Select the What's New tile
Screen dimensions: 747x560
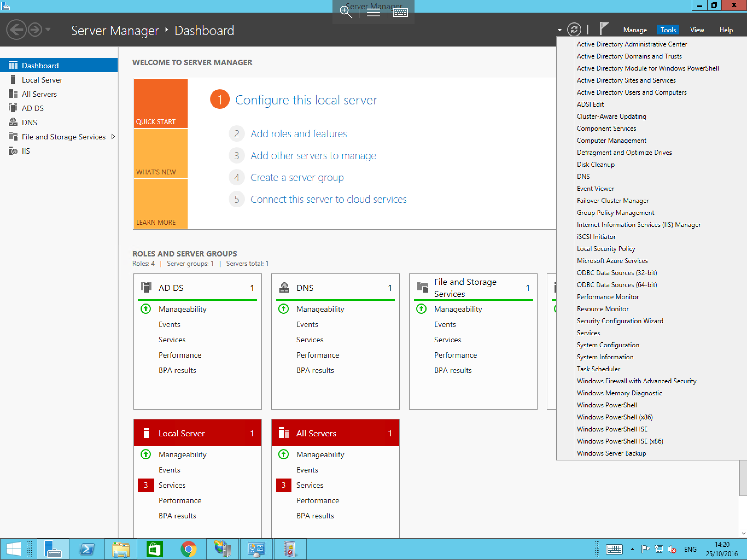(x=161, y=154)
